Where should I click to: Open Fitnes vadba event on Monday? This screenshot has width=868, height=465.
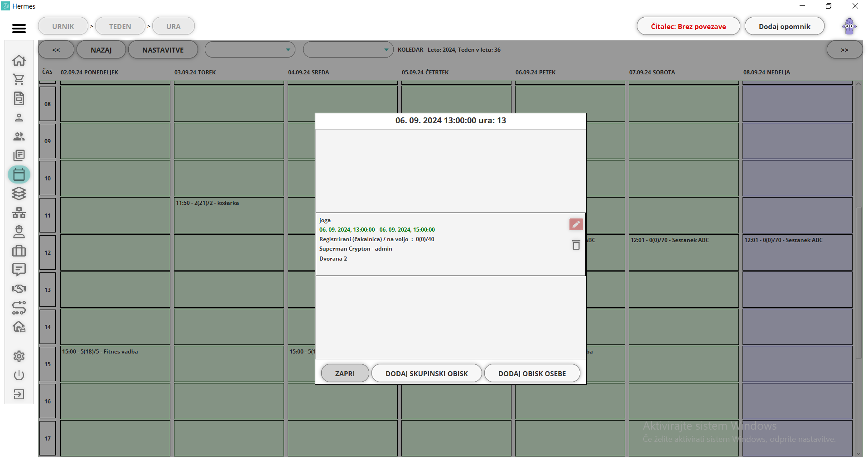coord(100,352)
